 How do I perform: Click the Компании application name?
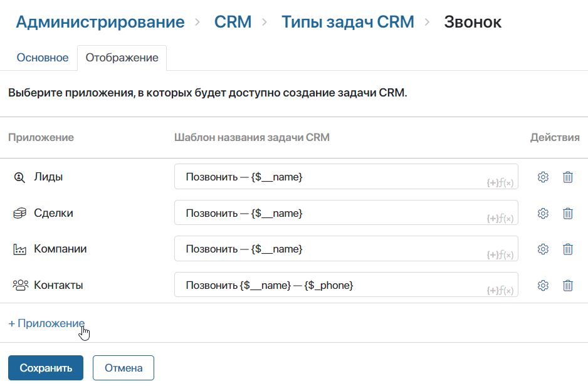point(60,249)
